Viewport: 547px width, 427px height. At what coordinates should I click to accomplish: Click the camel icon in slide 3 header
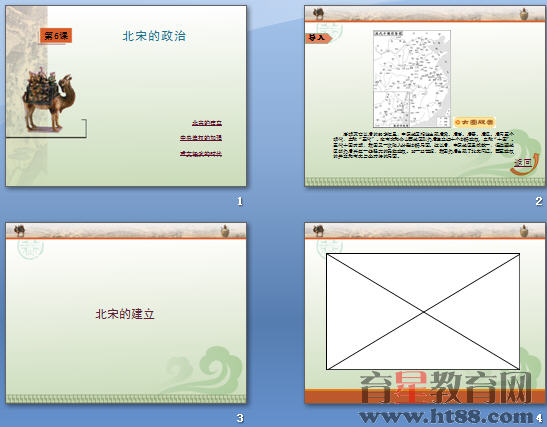point(20,231)
